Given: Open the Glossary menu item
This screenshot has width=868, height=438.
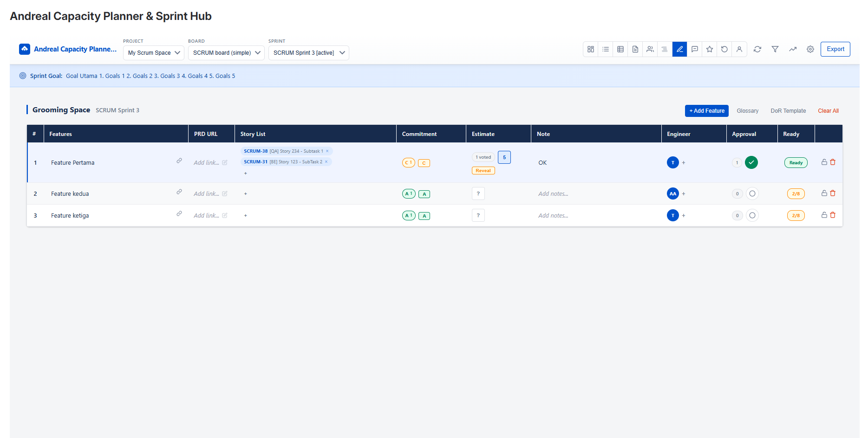Looking at the screenshot, I should click(747, 110).
